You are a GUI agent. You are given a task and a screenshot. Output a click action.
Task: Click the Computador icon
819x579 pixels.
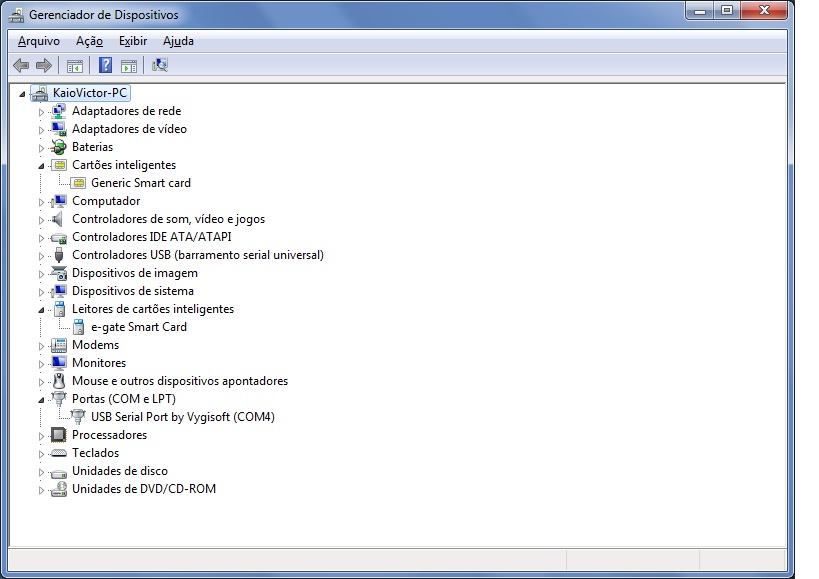tap(58, 201)
